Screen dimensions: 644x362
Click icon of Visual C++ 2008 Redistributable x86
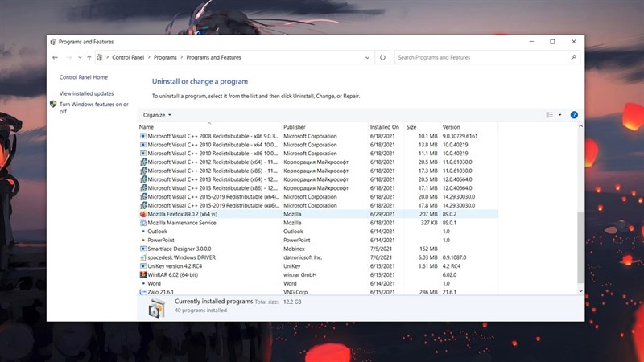(143, 136)
